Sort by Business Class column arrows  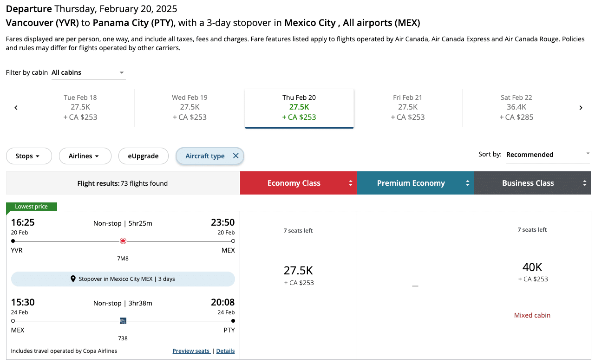point(585,183)
